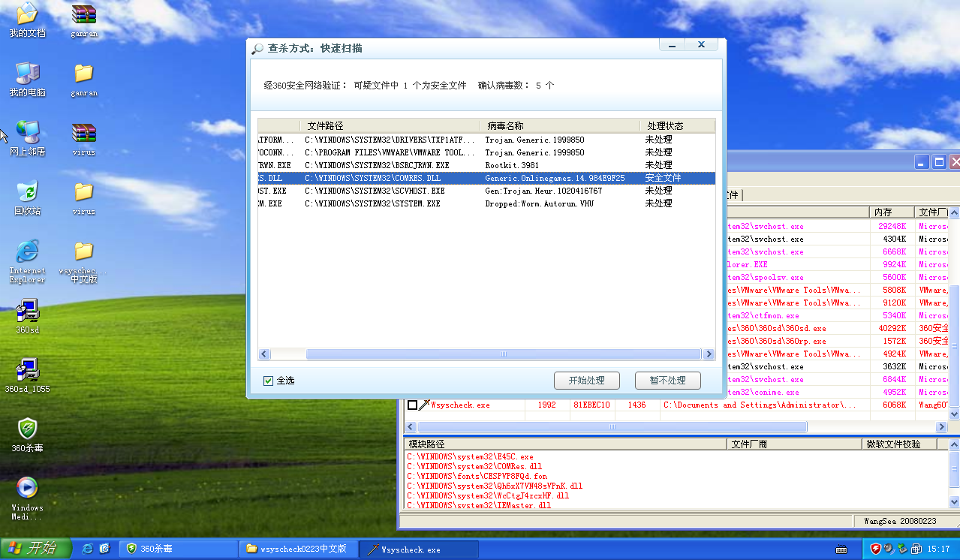Select module E45C.exe in module list
The image size is (960, 560).
point(470,456)
